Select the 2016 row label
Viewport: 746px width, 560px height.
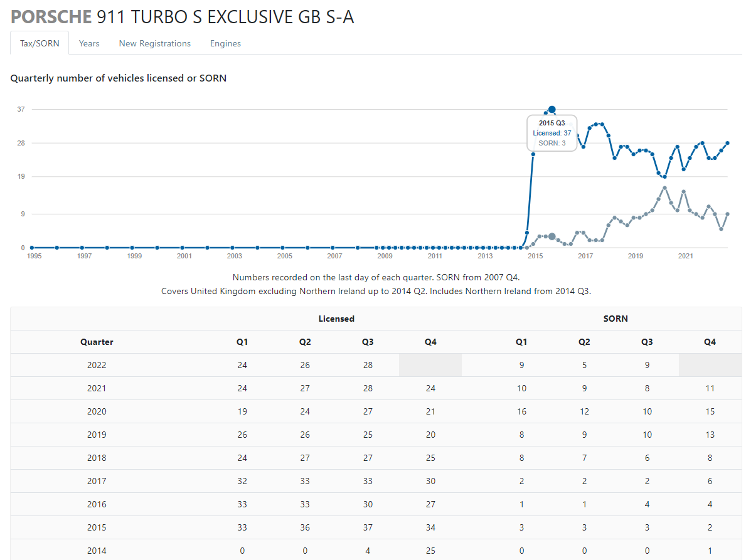tap(97, 504)
